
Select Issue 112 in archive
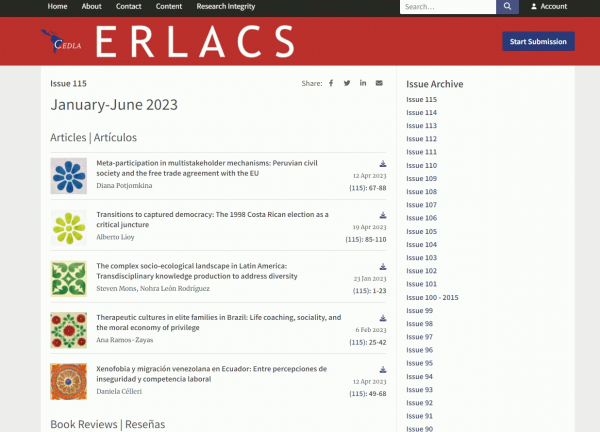click(421, 139)
